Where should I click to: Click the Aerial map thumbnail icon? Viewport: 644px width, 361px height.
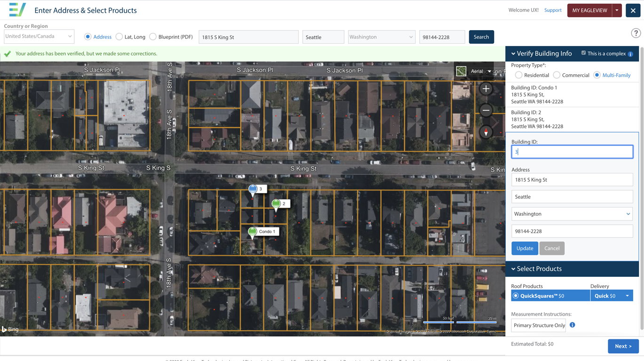(x=461, y=71)
